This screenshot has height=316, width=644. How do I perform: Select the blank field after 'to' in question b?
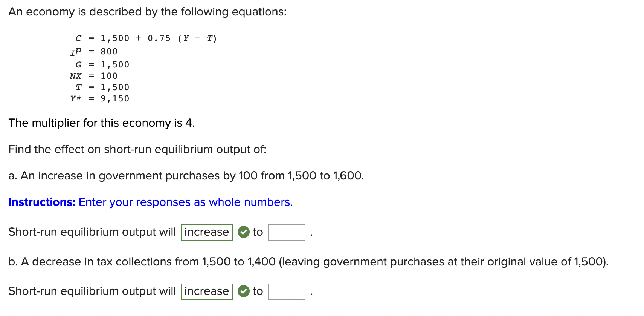[286, 292]
